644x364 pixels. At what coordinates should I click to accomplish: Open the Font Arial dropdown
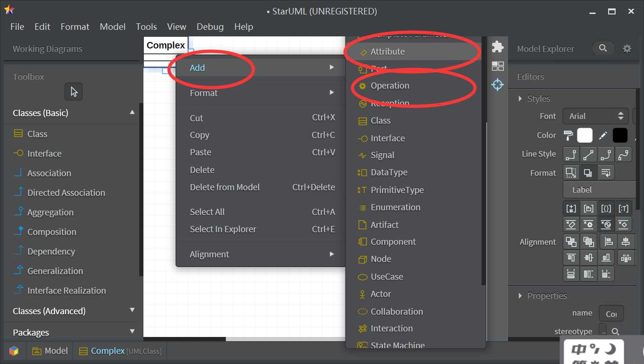pos(596,116)
